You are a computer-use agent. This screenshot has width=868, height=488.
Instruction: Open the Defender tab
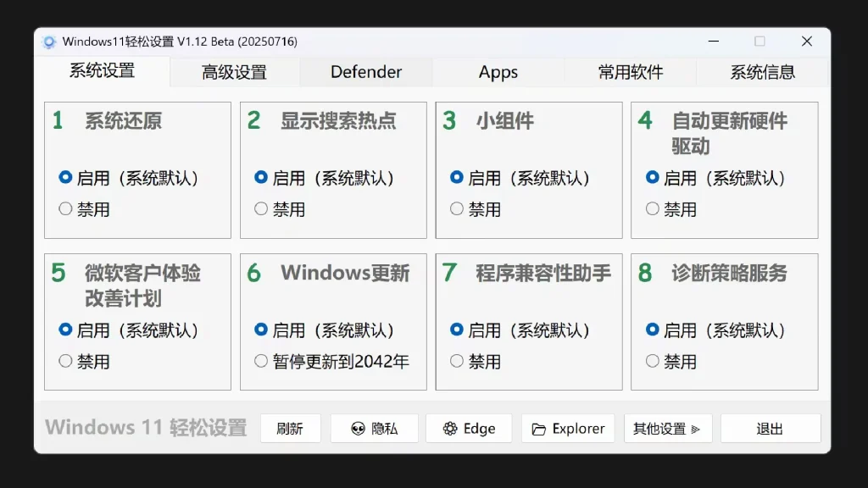tap(365, 72)
